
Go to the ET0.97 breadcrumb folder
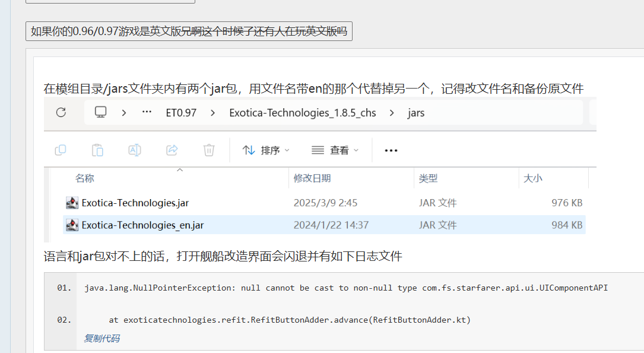181,112
